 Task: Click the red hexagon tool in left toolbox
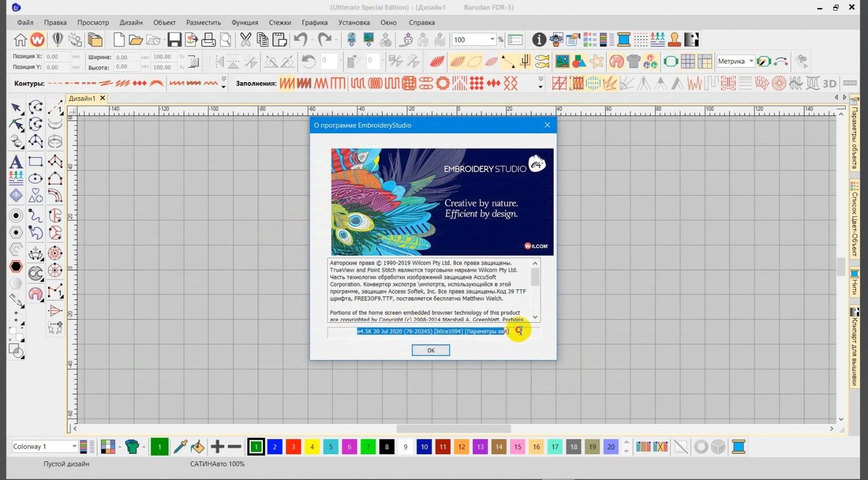pos(16,266)
